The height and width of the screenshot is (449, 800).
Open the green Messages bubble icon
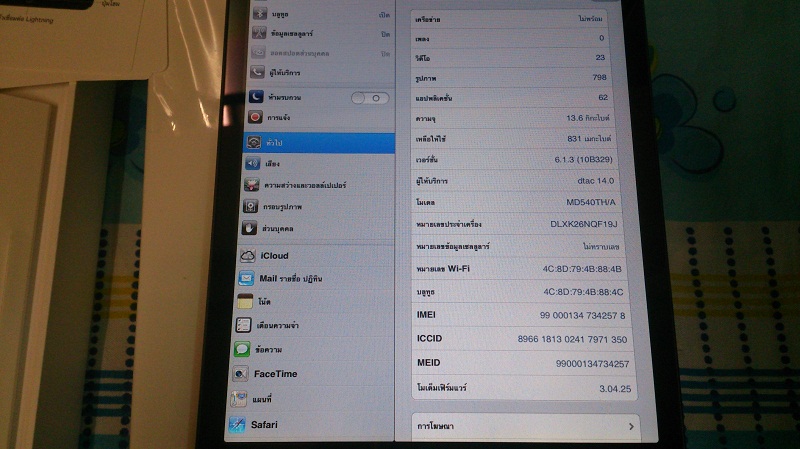click(241, 350)
